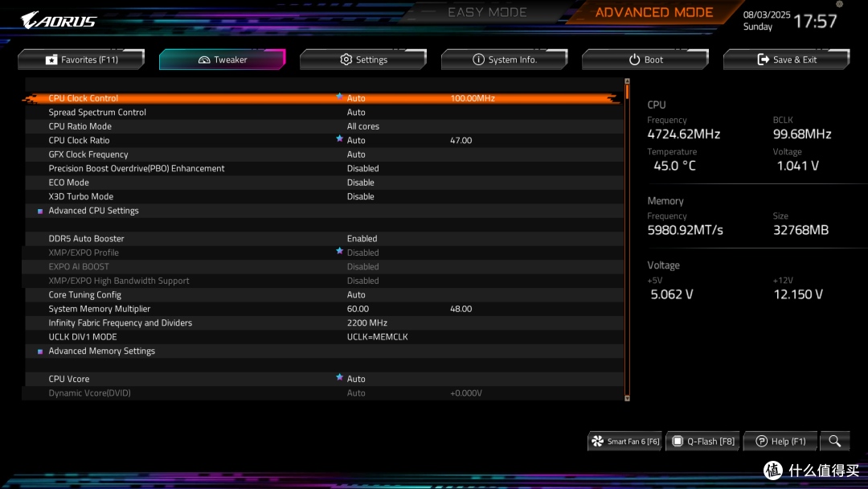The image size is (868, 489).
Task: Open CPU Clock Ratio Auto value
Action: [356, 140]
